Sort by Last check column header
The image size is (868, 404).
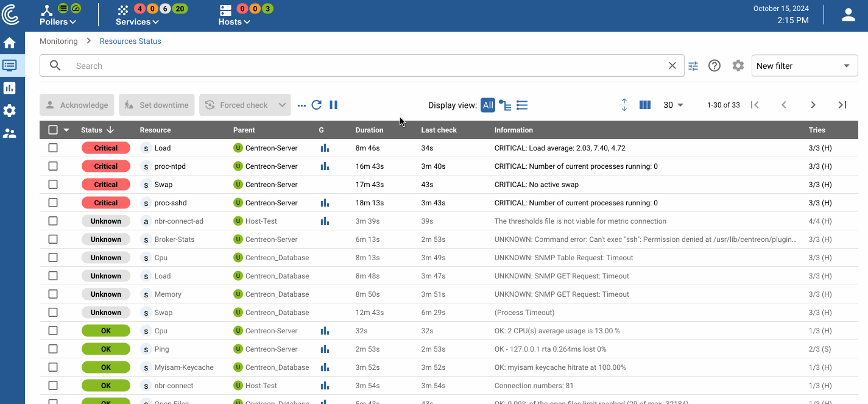coord(439,130)
